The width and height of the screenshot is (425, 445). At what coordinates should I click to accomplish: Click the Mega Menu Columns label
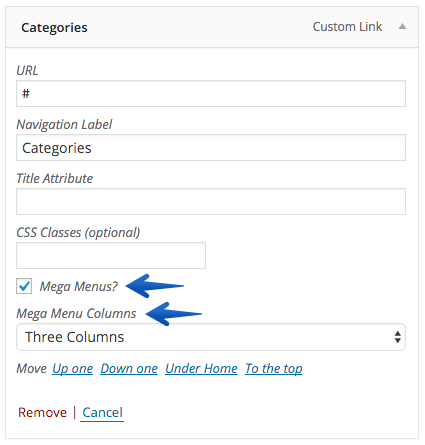click(x=76, y=314)
